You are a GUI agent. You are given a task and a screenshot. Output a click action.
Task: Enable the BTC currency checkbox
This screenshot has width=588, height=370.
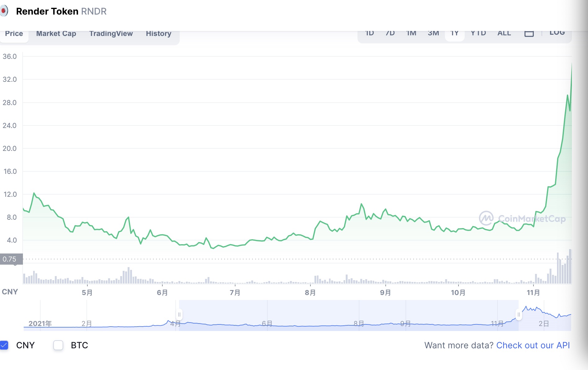point(58,345)
